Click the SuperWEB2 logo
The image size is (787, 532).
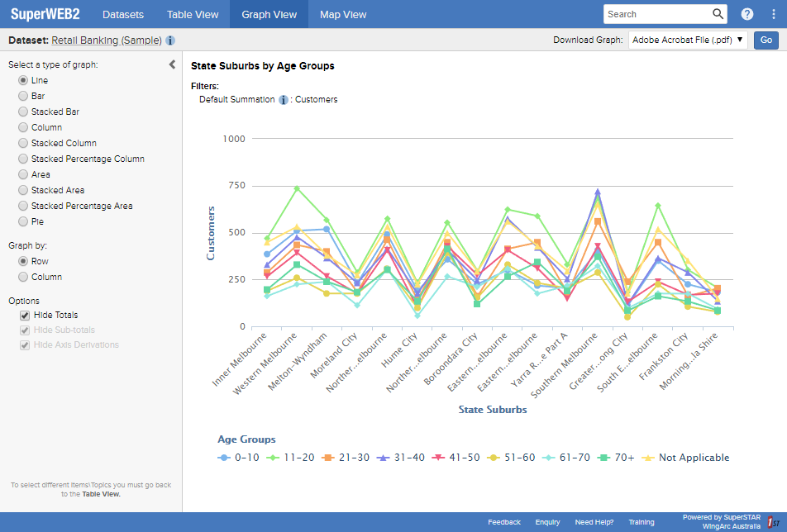pyautogui.click(x=45, y=14)
